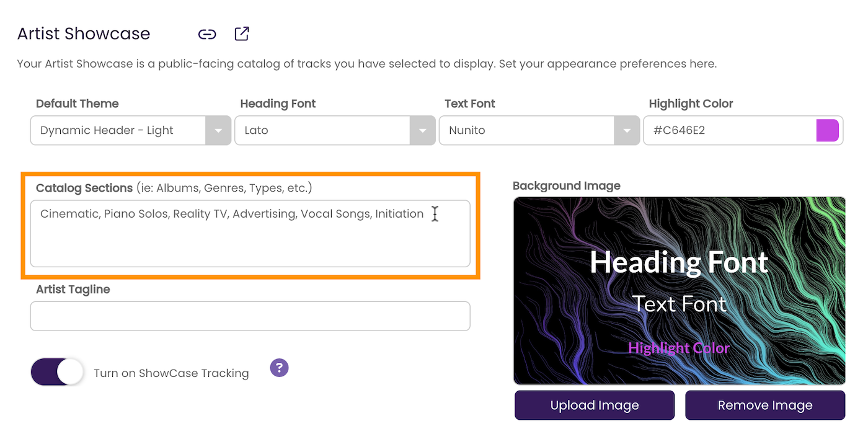Click the dropdown arrow next to Nunito
Viewport: 868px width, 439px height.
pyautogui.click(x=627, y=130)
